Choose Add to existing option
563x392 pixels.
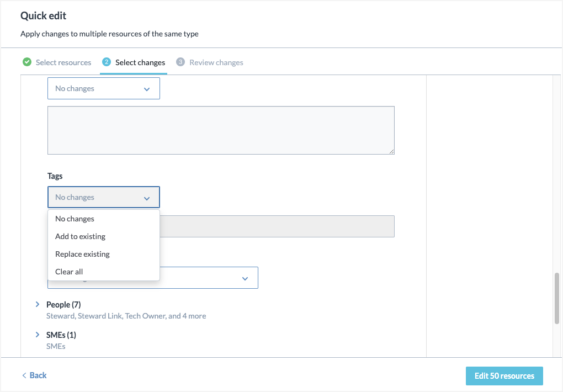click(x=104, y=236)
